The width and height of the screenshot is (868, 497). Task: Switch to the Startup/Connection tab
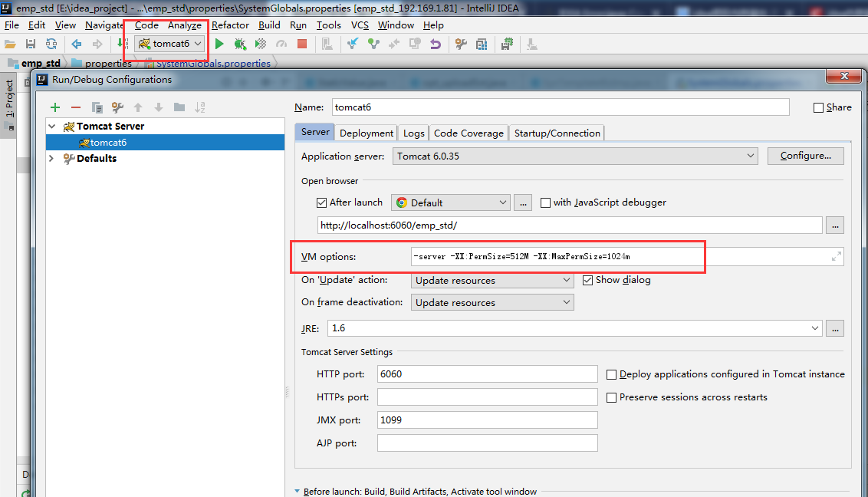click(x=557, y=133)
